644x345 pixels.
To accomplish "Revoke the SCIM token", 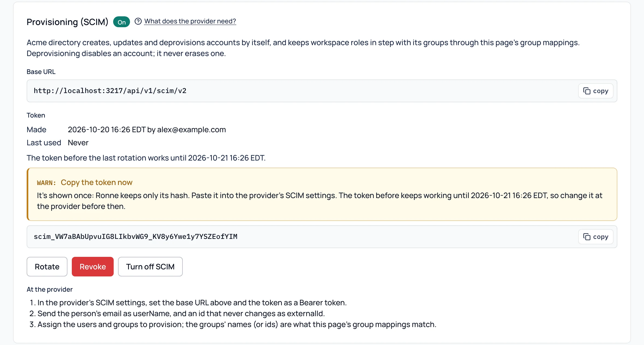I will click(93, 267).
